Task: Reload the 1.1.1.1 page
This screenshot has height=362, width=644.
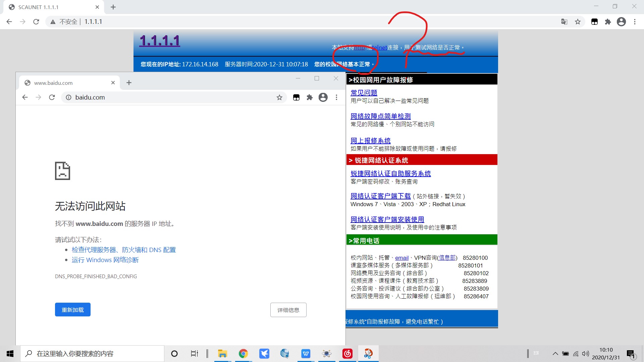Action: 36,22
